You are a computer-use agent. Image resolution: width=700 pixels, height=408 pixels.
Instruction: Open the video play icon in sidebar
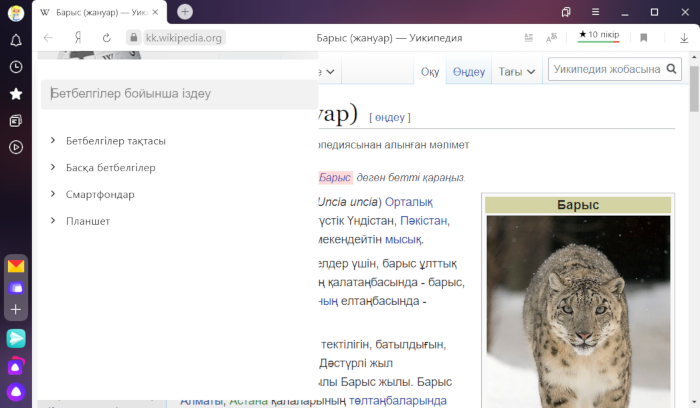tap(16, 147)
